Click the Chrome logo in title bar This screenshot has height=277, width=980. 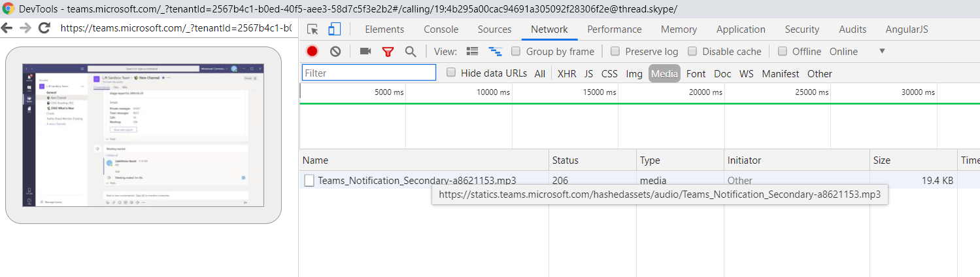[8, 9]
